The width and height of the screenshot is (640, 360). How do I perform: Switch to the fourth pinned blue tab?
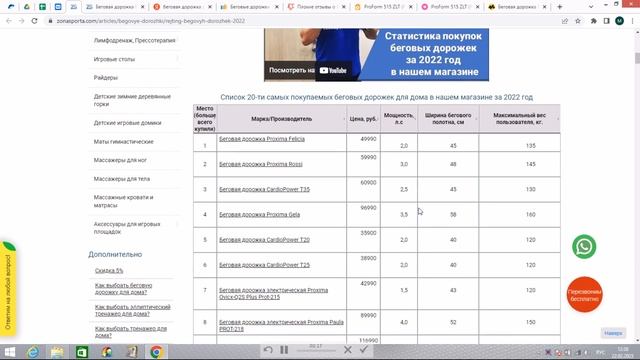pyautogui.click(x=58, y=7)
